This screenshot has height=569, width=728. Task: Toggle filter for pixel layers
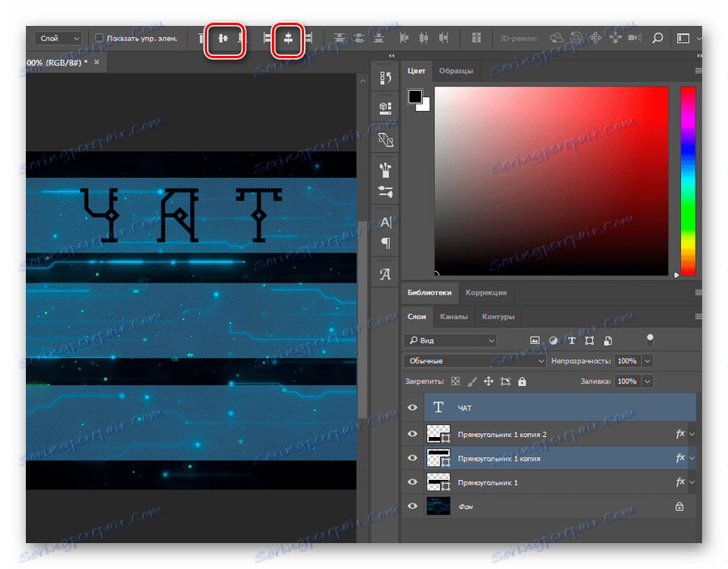point(535,341)
